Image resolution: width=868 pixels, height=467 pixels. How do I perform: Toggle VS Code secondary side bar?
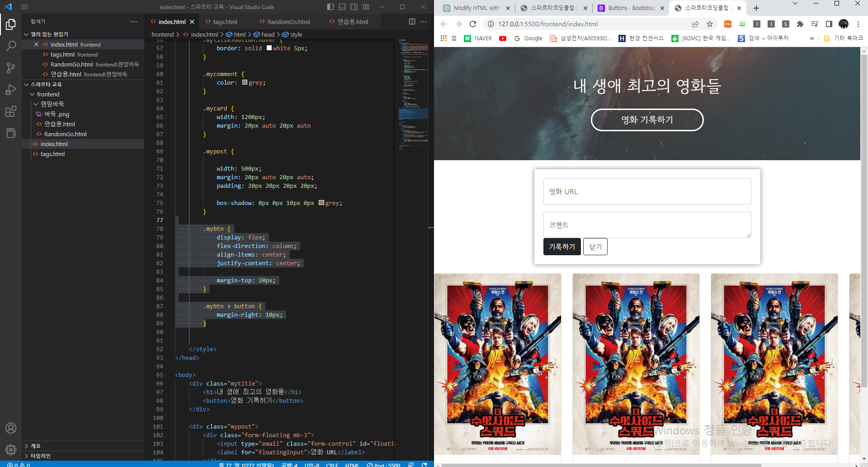[x=354, y=7]
